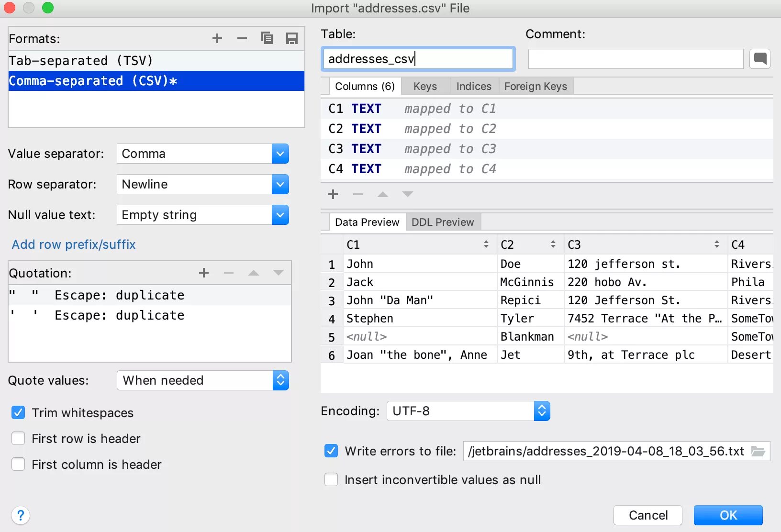Click the save format icon
The width and height of the screenshot is (781, 532).
click(292, 38)
